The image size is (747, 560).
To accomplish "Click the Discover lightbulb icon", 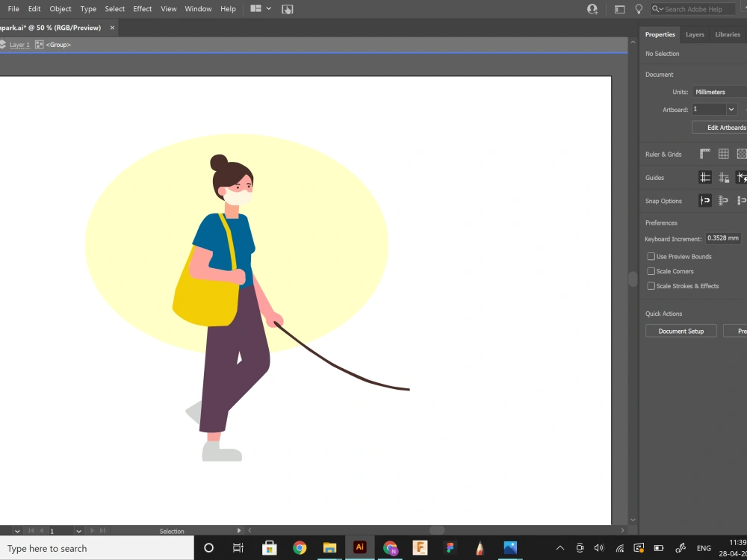I will [x=639, y=9].
